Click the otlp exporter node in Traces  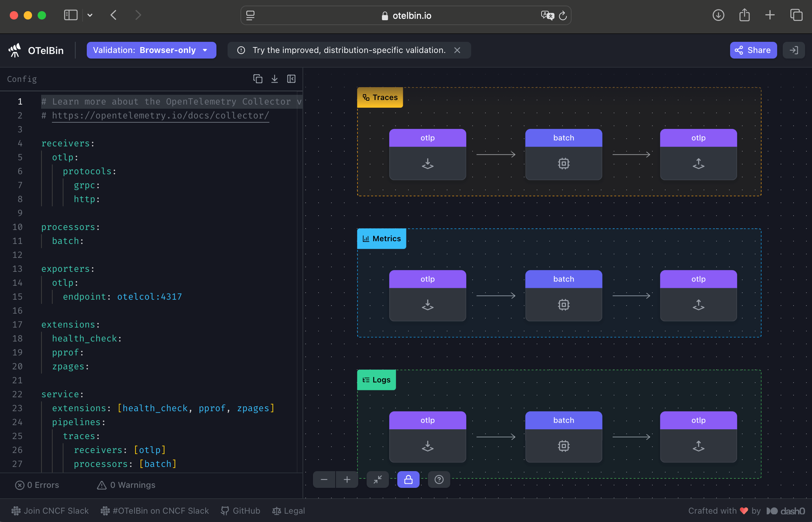pyautogui.click(x=698, y=154)
